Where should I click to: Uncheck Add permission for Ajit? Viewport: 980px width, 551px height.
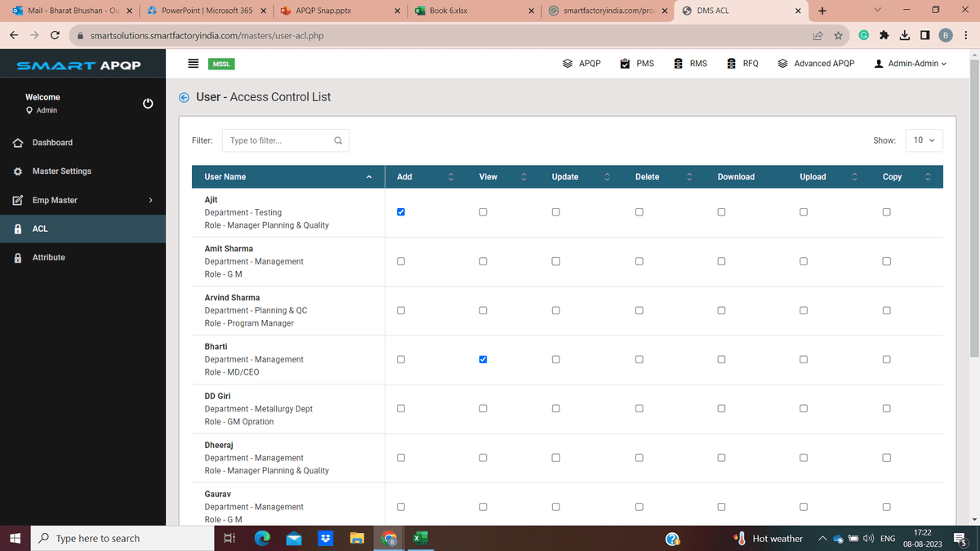(x=400, y=211)
